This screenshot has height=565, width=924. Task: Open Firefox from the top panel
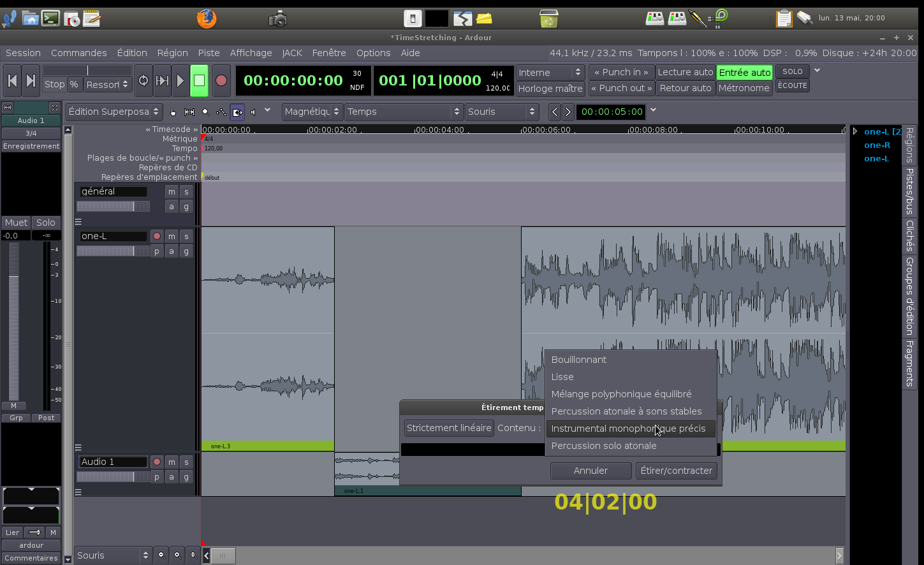click(x=206, y=18)
